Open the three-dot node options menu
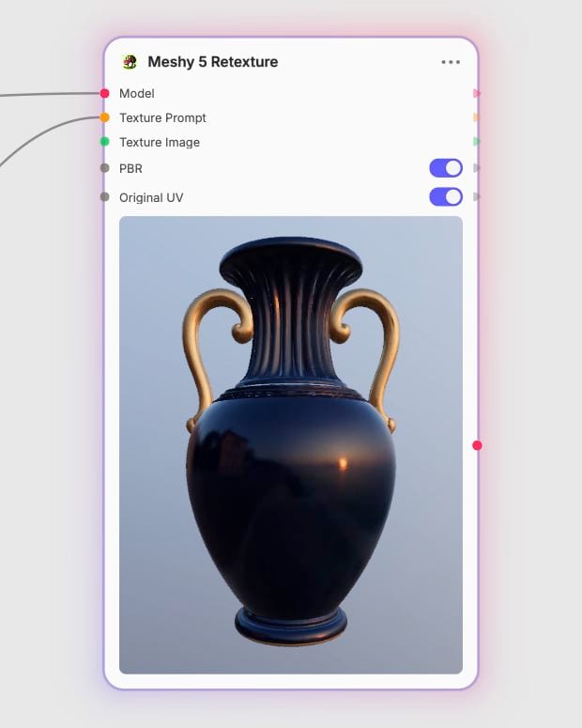582x728 pixels. coord(451,62)
